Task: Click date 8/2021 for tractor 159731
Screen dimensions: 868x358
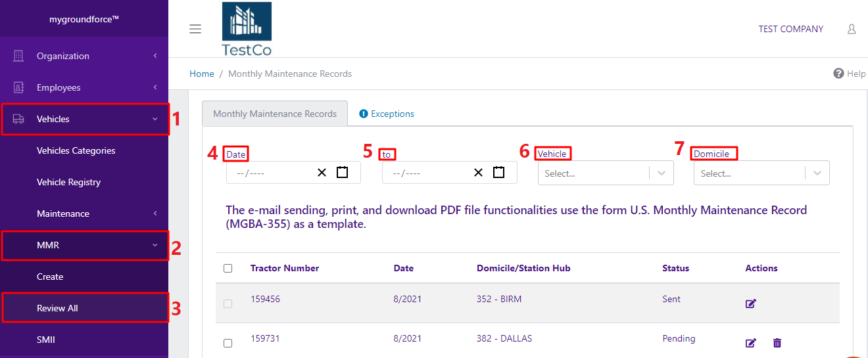Action: pyautogui.click(x=408, y=338)
